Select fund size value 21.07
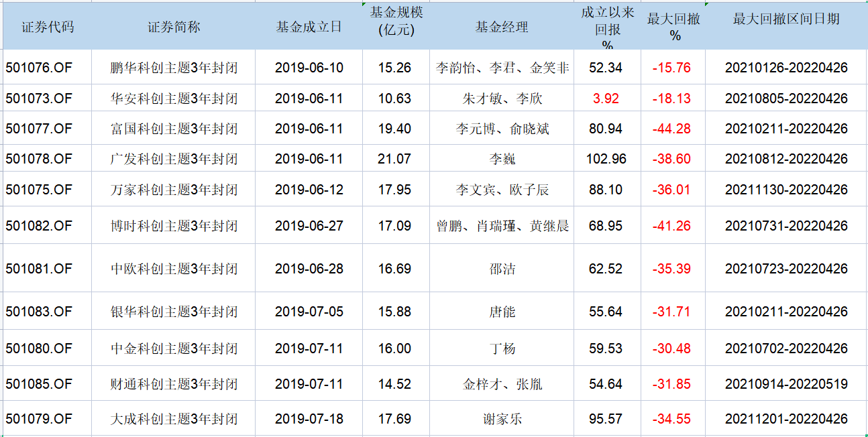 pyautogui.click(x=394, y=159)
